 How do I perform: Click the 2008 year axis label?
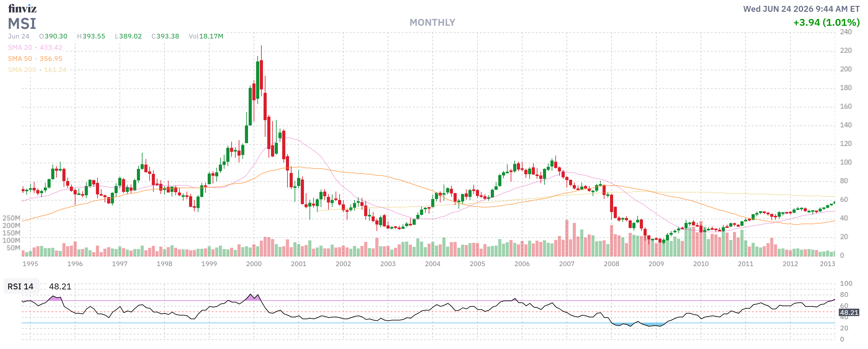(x=612, y=264)
